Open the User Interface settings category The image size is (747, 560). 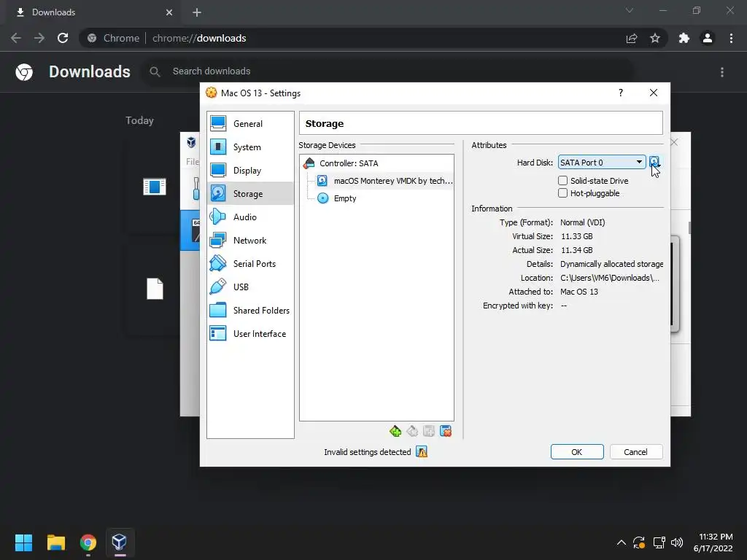250,334
